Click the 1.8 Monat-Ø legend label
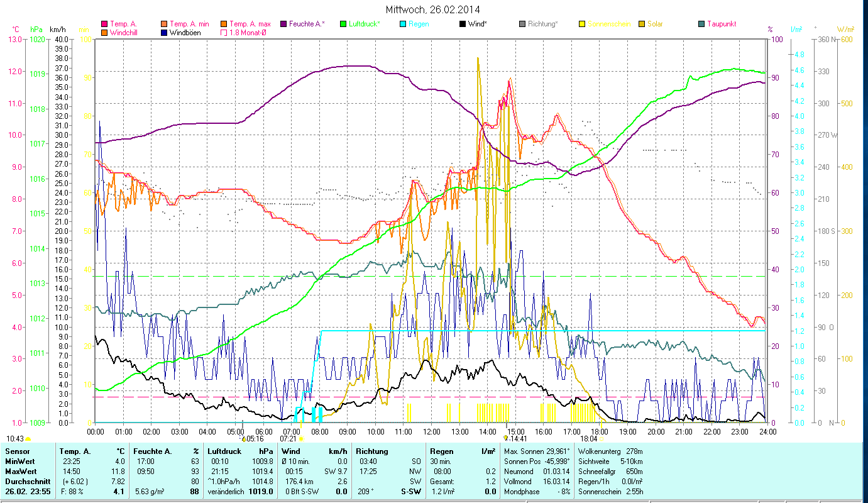 point(247,32)
